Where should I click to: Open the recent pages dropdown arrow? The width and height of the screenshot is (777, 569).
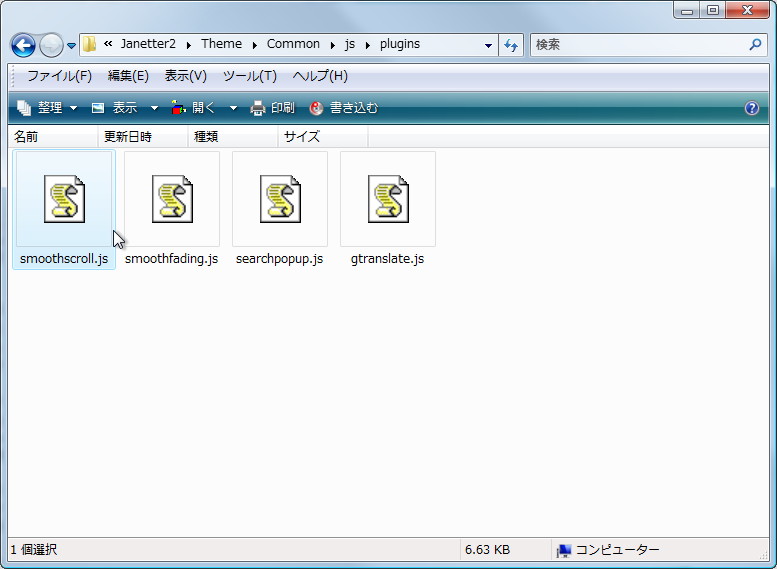click(x=71, y=46)
